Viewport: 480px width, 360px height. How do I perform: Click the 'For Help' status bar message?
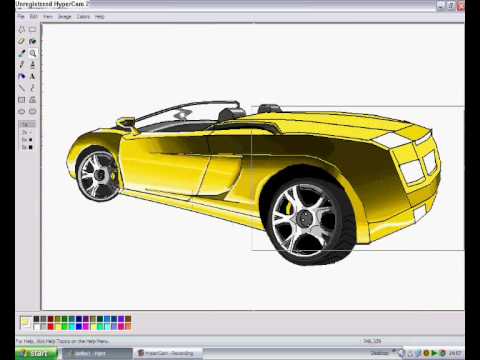(62, 341)
